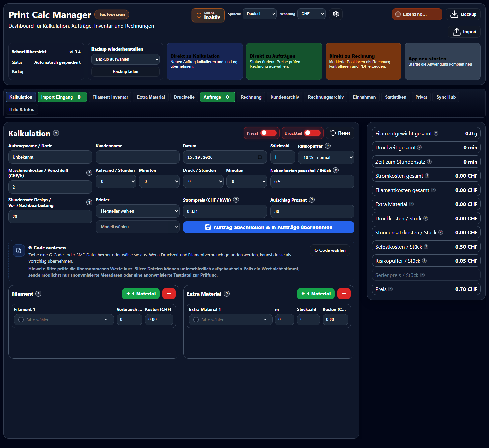Open the calendar picker in the Datum field

[260, 157]
